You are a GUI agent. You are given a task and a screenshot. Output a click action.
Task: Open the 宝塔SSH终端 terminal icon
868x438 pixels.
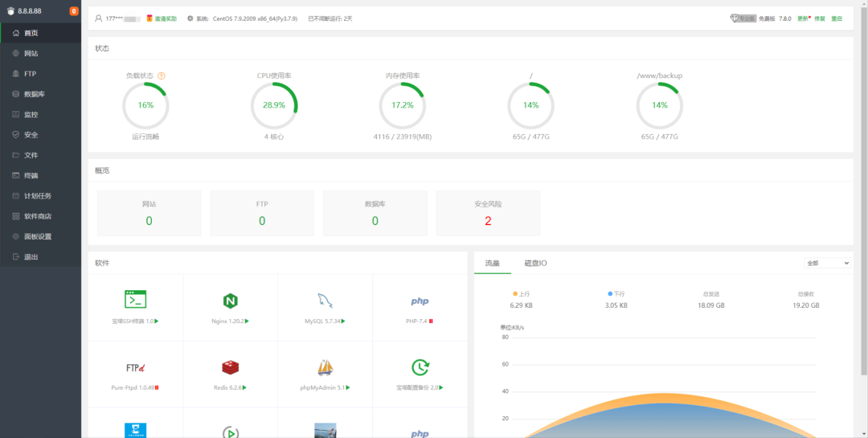click(x=136, y=300)
